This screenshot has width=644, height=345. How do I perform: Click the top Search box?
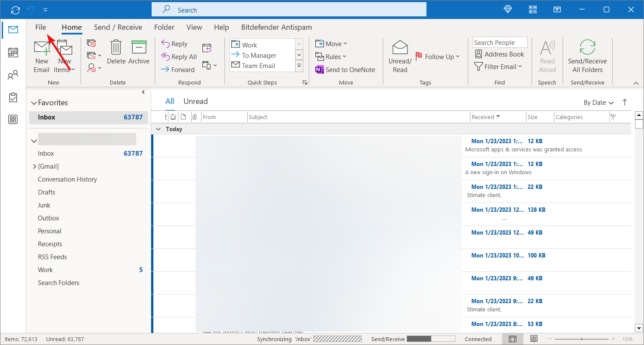click(x=289, y=9)
